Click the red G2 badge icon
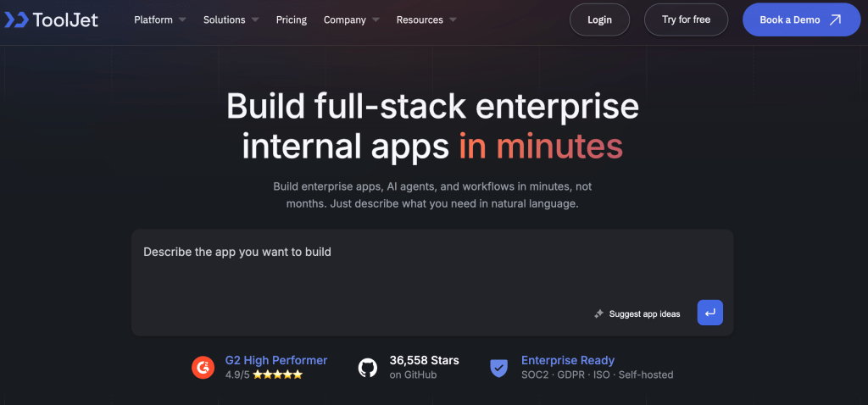The width and height of the screenshot is (868, 405). coord(203,367)
